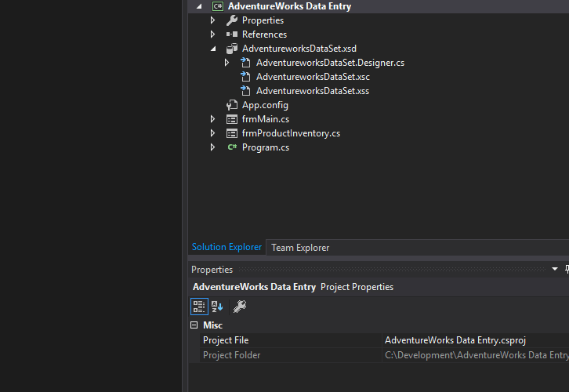Select Program.cs in Solution Explorer

click(x=265, y=147)
